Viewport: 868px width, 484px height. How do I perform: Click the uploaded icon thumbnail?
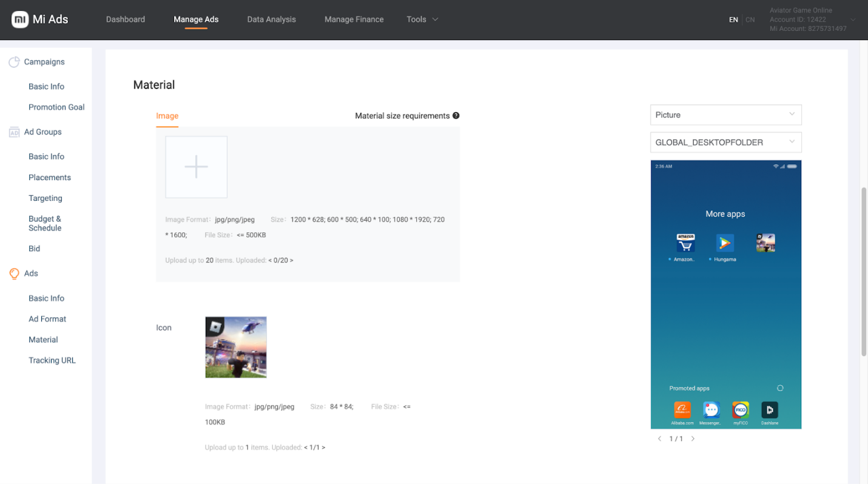coord(236,347)
